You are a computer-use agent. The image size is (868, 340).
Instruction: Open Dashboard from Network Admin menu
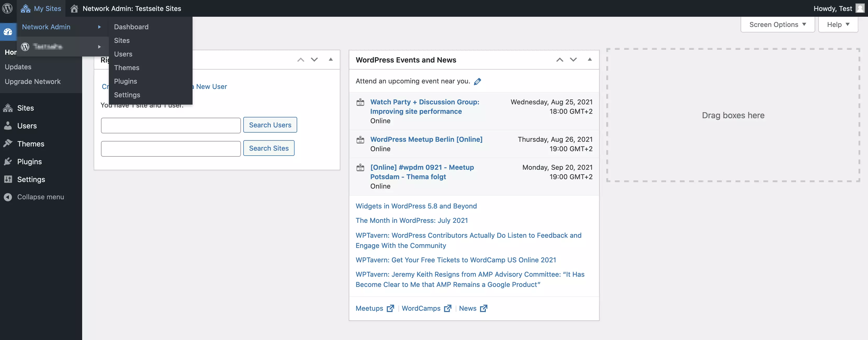131,27
